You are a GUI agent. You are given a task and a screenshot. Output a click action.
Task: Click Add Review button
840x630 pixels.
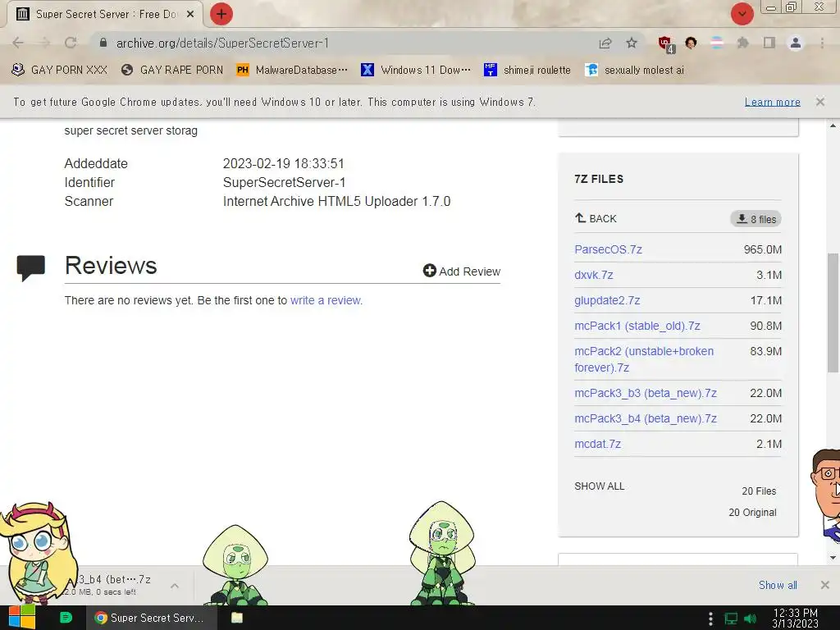point(461,271)
